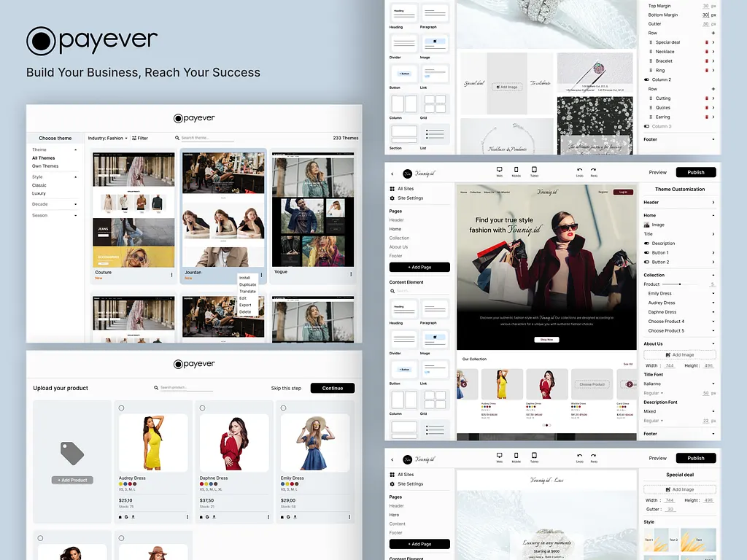The height and width of the screenshot is (560, 747).
Task: Select Audrey Dress product radio
Action: 122,408
